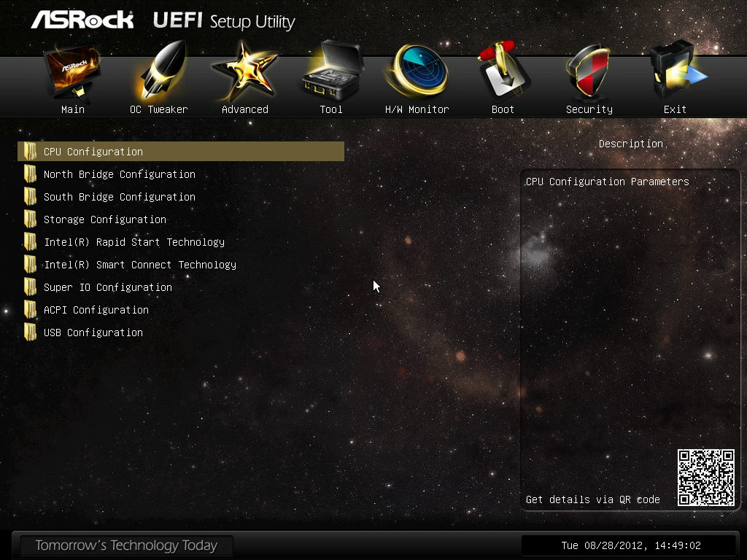The width and height of the screenshot is (747, 560).
Task: Click the 'Tomorrow's Technology Today' slogan
Action: (x=126, y=545)
